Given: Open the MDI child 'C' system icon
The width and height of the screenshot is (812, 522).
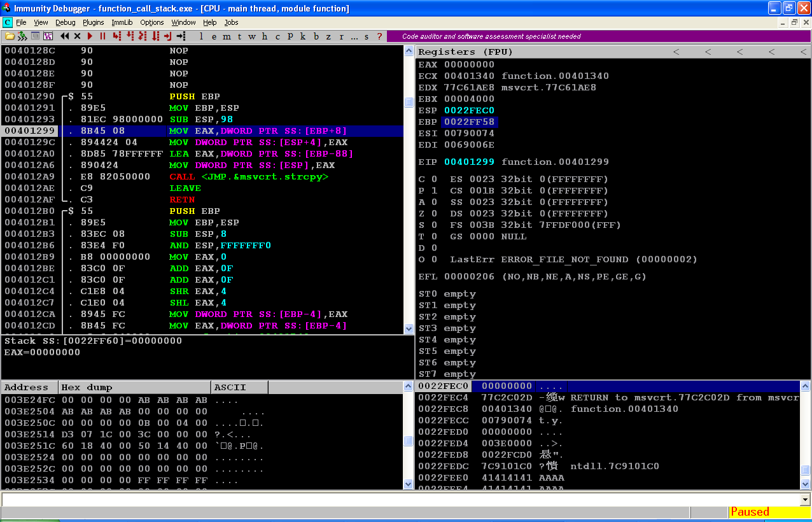Looking at the screenshot, I should 8,22.
